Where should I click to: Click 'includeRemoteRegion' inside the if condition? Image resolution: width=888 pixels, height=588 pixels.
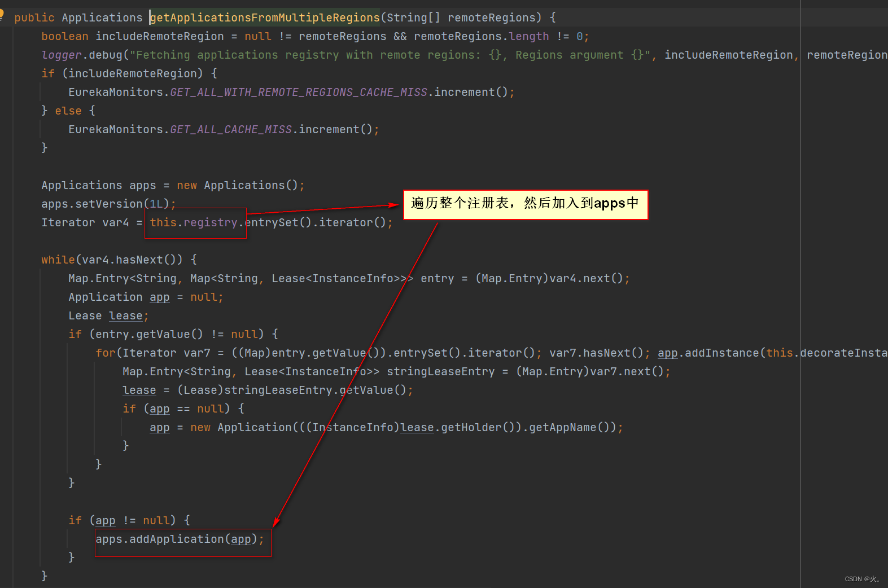(x=133, y=73)
